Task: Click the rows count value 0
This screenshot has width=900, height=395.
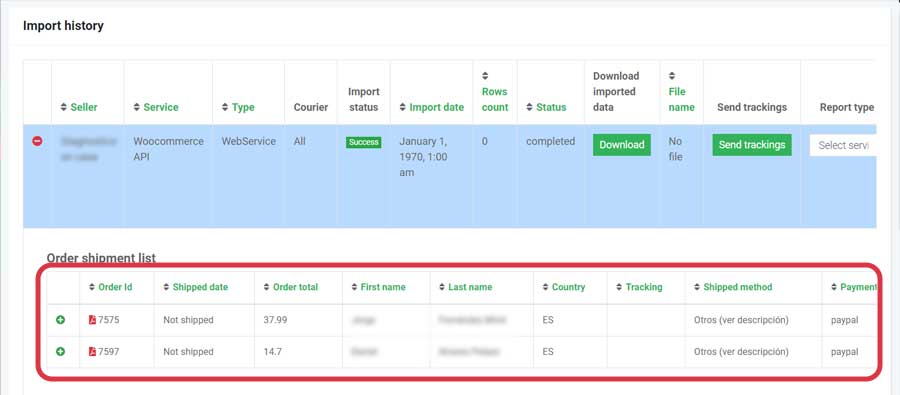Action: [485, 141]
